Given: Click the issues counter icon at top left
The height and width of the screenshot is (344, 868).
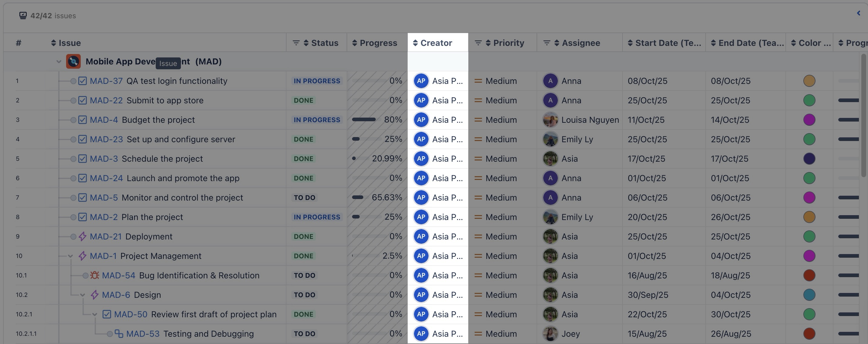Looking at the screenshot, I should [x=23, y=15].
